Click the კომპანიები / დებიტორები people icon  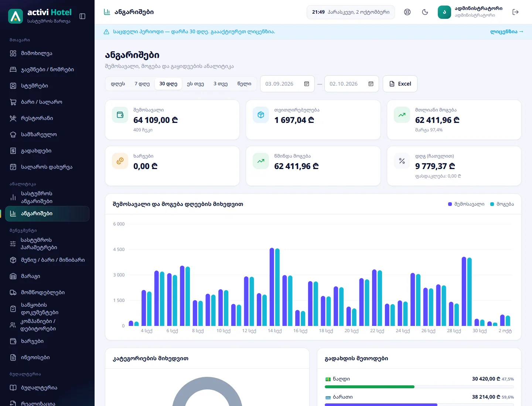pyautogui.click(x=13, y=325)
